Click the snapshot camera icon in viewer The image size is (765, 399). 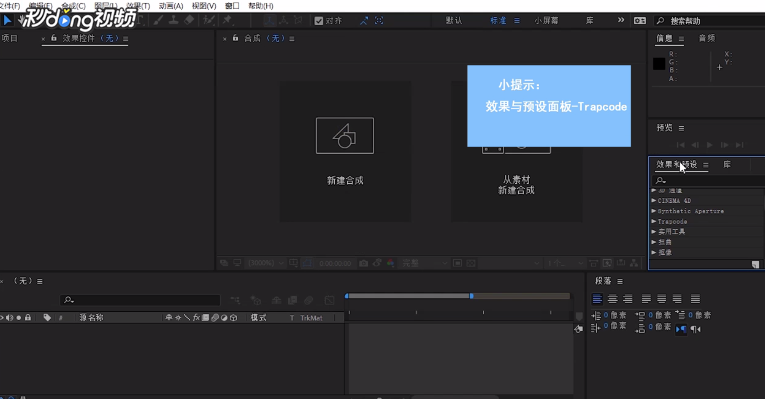coord(363,263)
